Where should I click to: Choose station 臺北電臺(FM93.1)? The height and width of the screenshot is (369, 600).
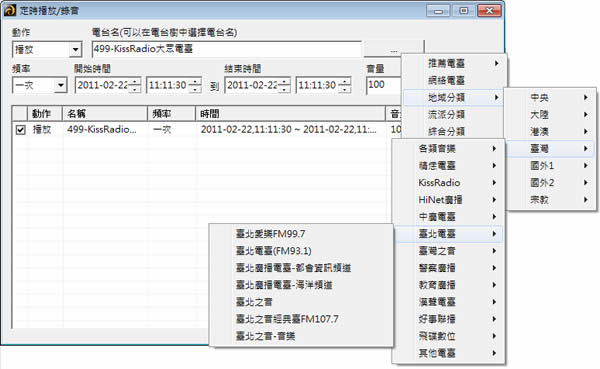click(302, 251)
